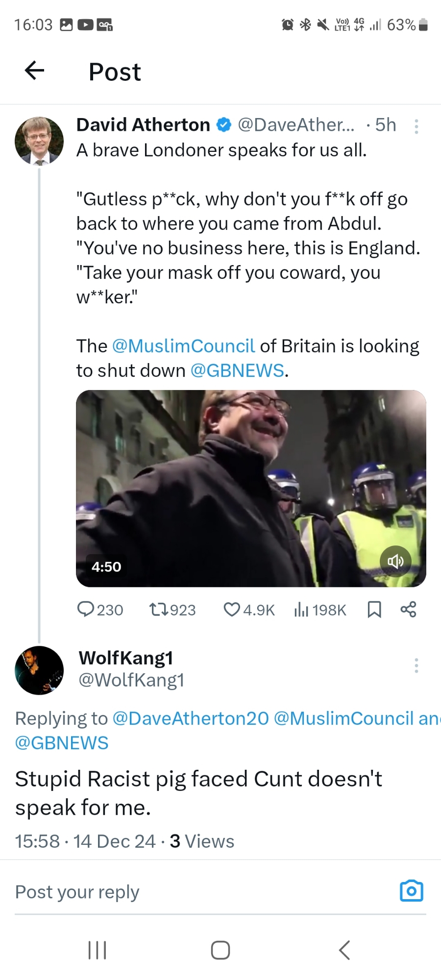The width and height of the screenshot is (441, 980).
Task: Play the 4:50 video
Action: click(x=251, y=488)
